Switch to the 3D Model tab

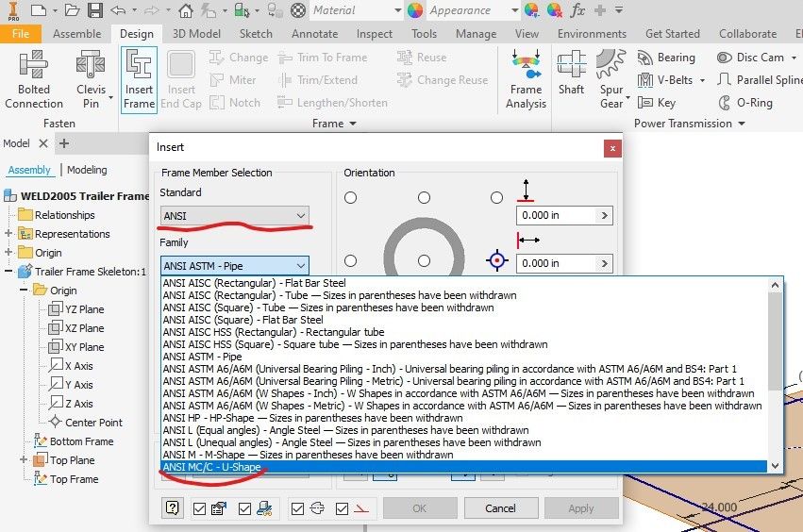pos(196,34)
